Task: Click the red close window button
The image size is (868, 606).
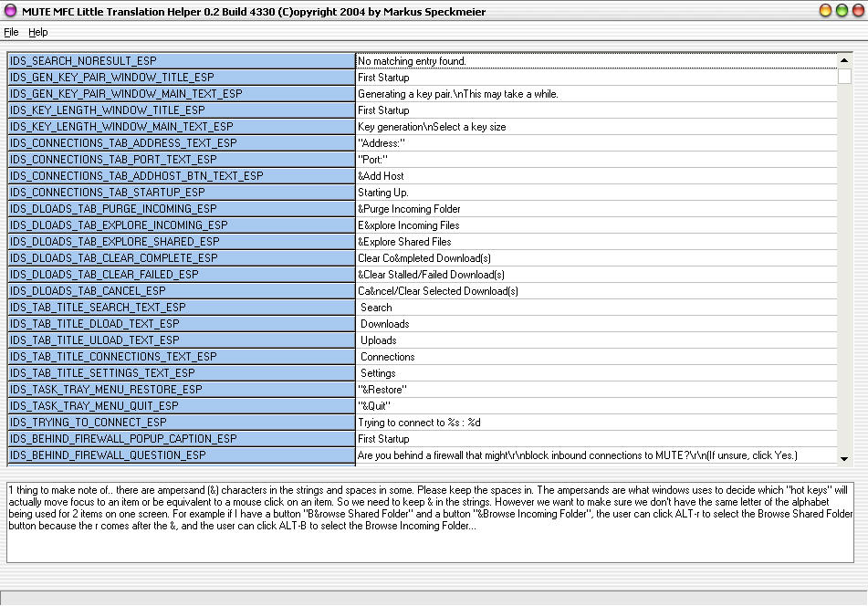Action: point(859,11)
